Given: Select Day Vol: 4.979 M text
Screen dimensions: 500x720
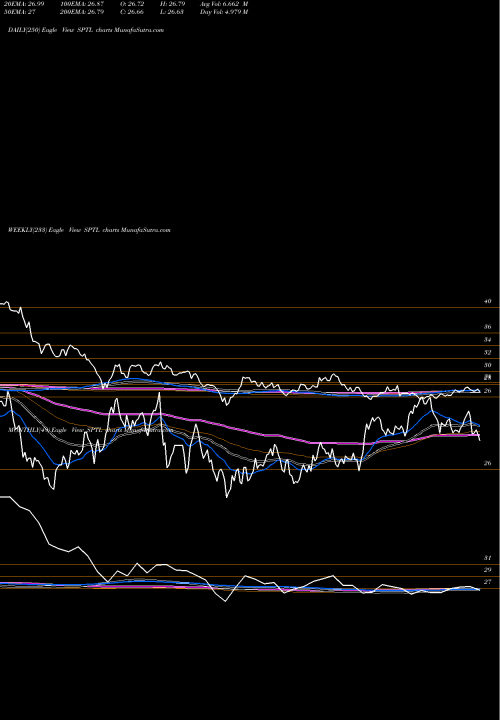Looking at the screenshot, I should (x=224, y=12).
